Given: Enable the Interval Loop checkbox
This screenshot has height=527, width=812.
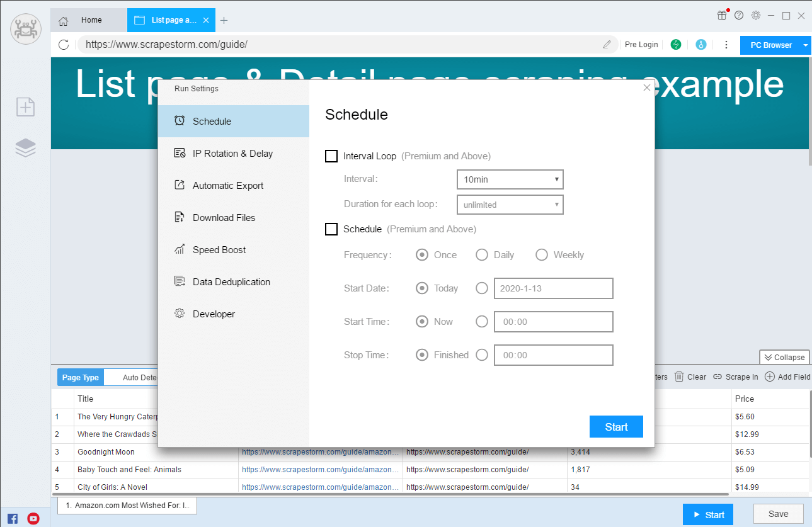Looking at the screenshot, I should 331,156.
